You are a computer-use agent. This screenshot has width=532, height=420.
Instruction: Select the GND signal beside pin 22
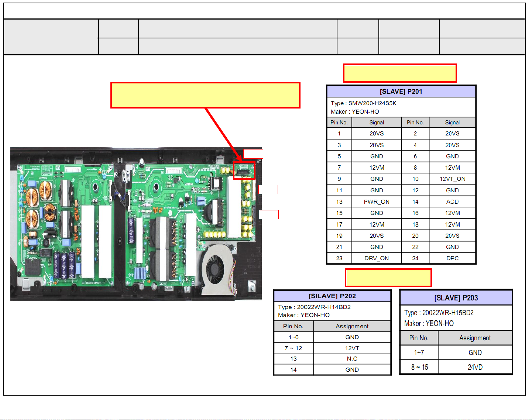click(452, 247)
